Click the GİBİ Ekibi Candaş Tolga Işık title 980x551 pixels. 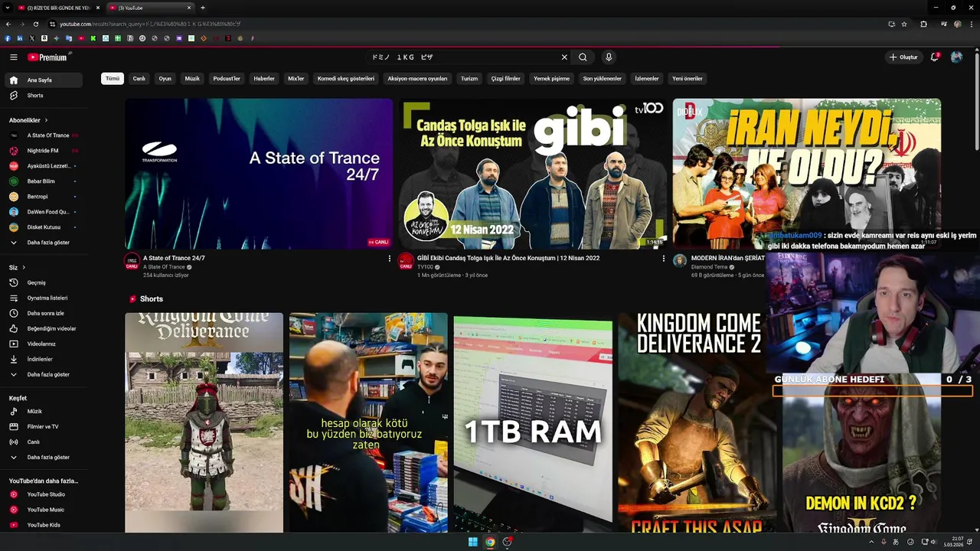point(508,259)
